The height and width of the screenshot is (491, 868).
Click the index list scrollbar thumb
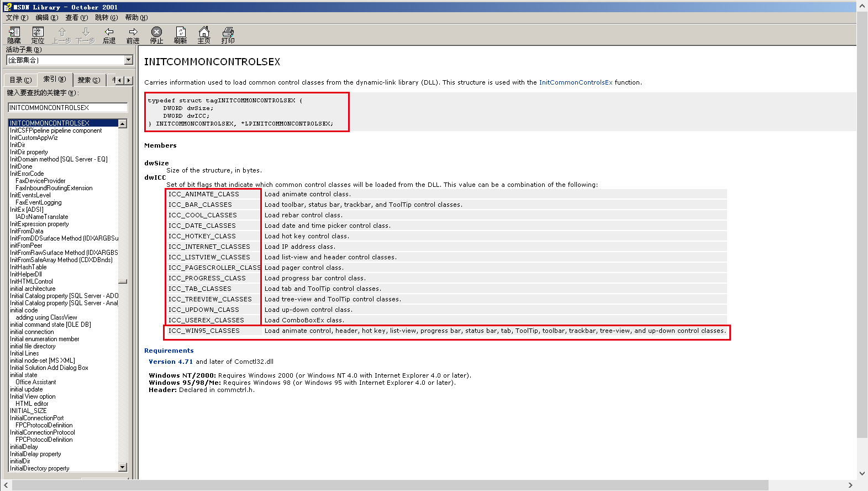click(123, 281)
